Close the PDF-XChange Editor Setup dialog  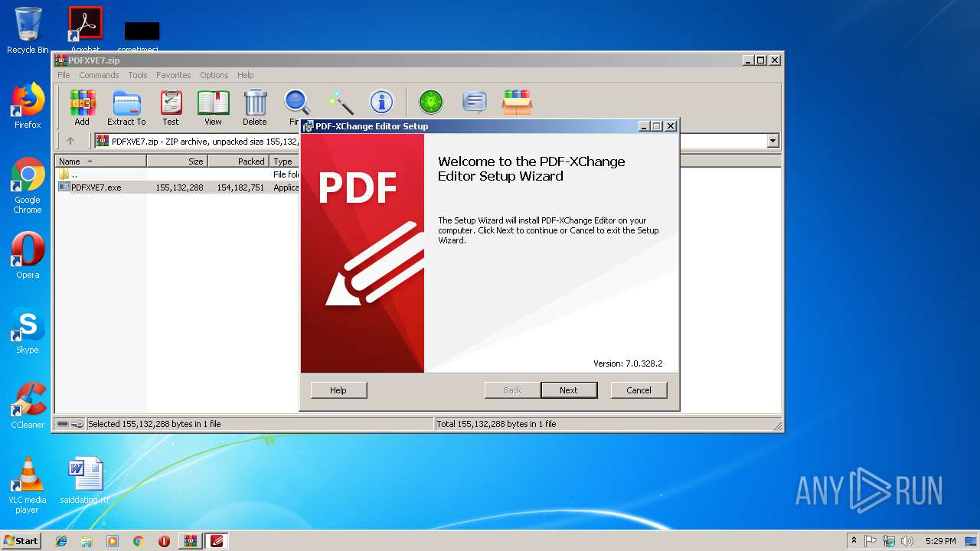click(x=671, y=126)
